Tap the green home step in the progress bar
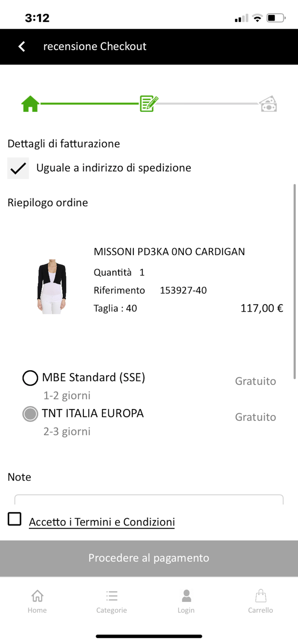 29,103
